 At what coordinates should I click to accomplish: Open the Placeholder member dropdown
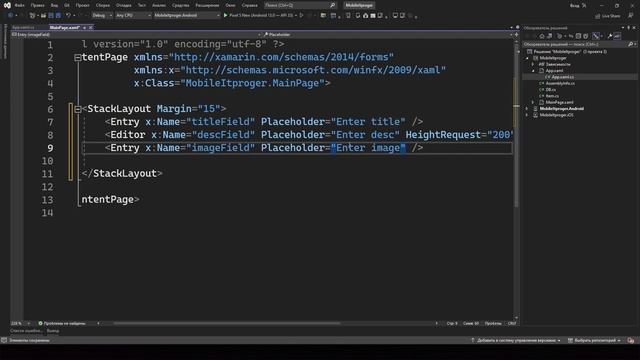(388, 35)
